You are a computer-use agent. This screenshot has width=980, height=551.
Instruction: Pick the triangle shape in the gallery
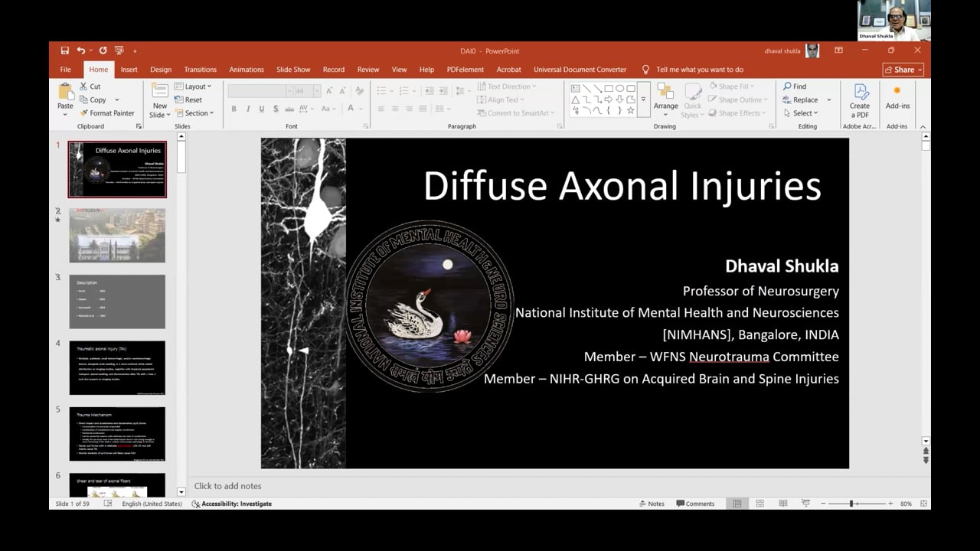576,99
